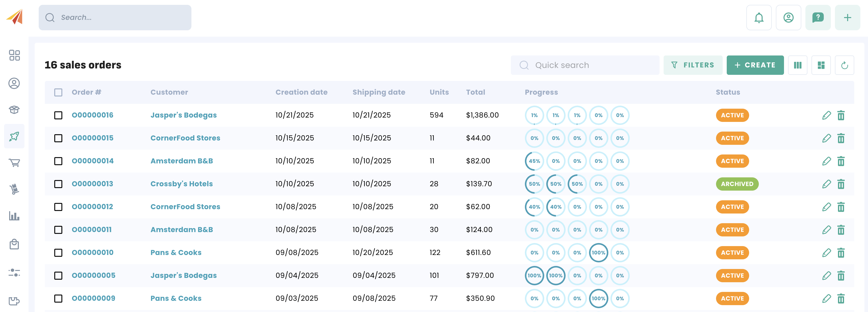
Task: Sort by Total column header
Action: (x=475, y=92)
